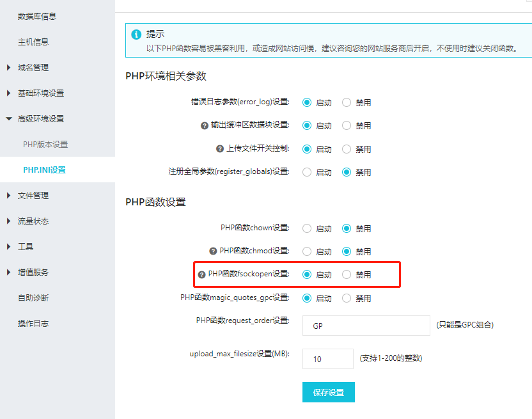This screenshot has height=419, width=532.
Task: Click the 错误日志参数(error_log)设置 label
Action: point(240,102)
